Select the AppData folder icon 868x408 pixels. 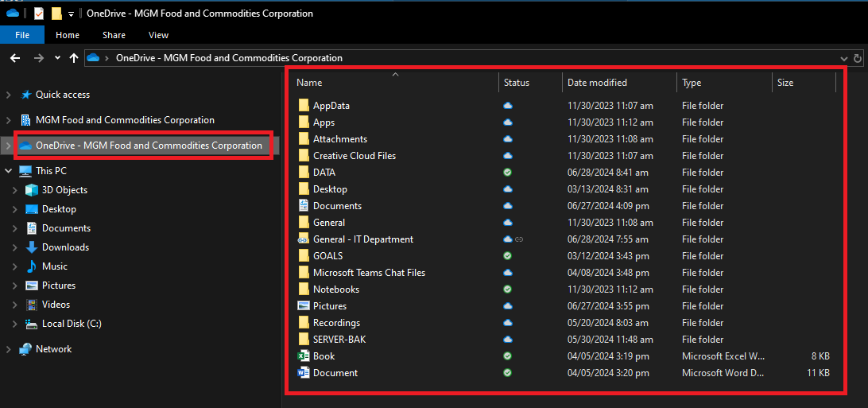[x=304, y=106]
